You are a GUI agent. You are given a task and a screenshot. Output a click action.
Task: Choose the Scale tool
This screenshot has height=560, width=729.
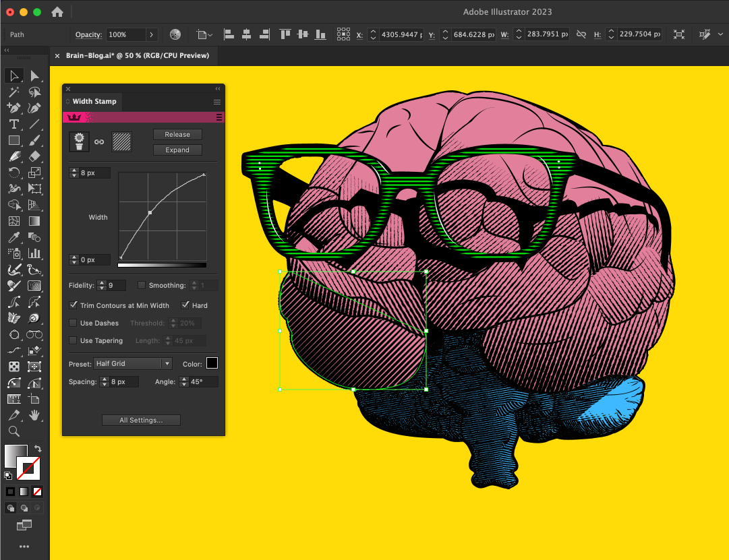point(34,173)
